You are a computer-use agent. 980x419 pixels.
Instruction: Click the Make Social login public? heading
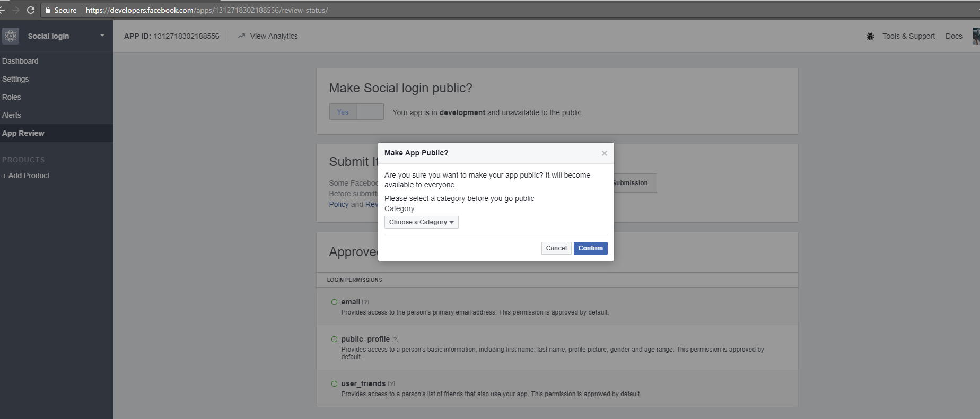pyautogui.click(x=400, y=88)
